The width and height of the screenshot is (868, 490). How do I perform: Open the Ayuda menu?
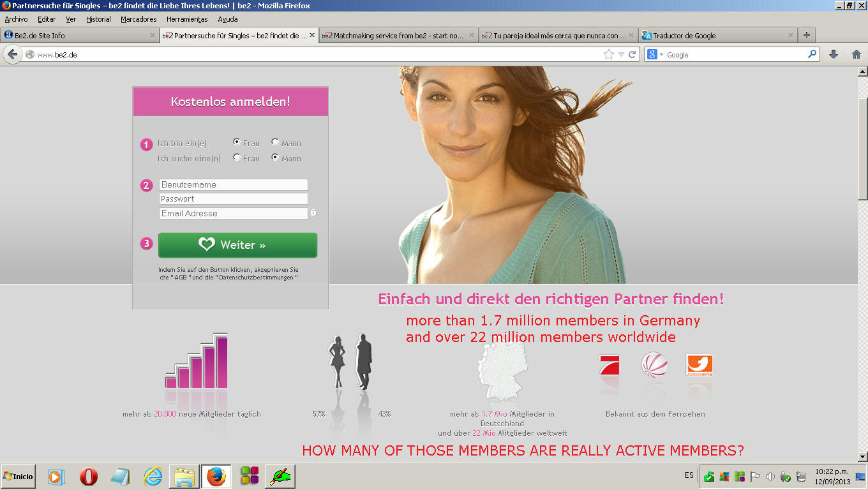228,19
